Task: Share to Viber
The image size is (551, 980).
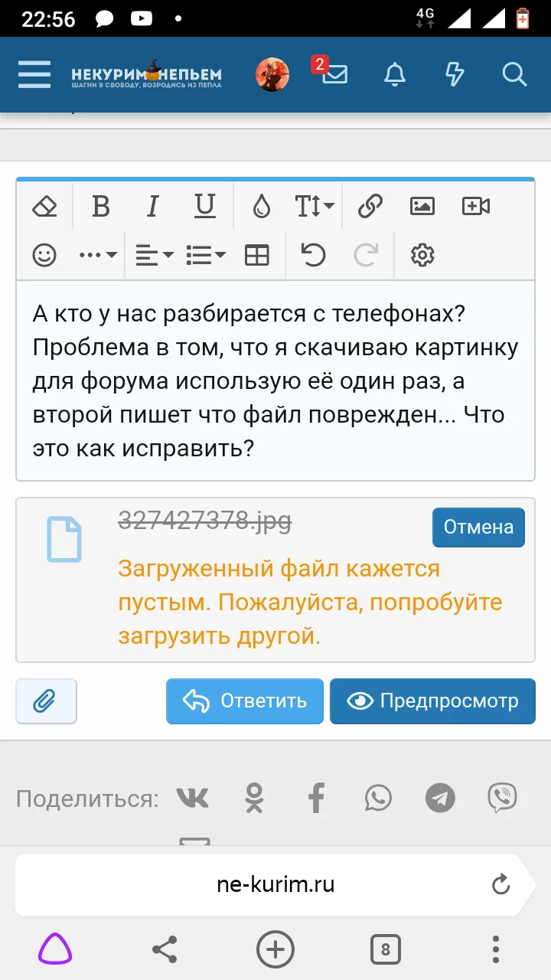Action: [502, 799]
